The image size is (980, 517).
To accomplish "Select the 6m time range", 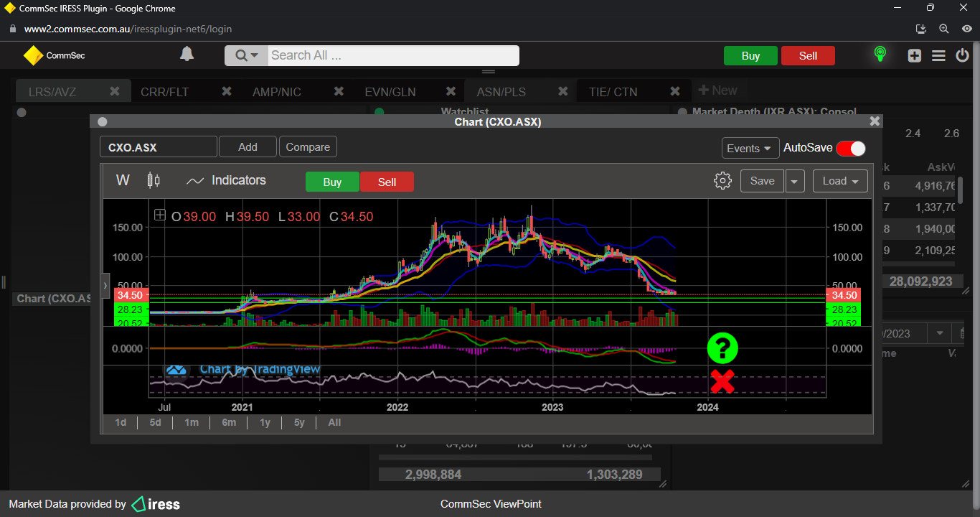I will (x=229, y=422).
